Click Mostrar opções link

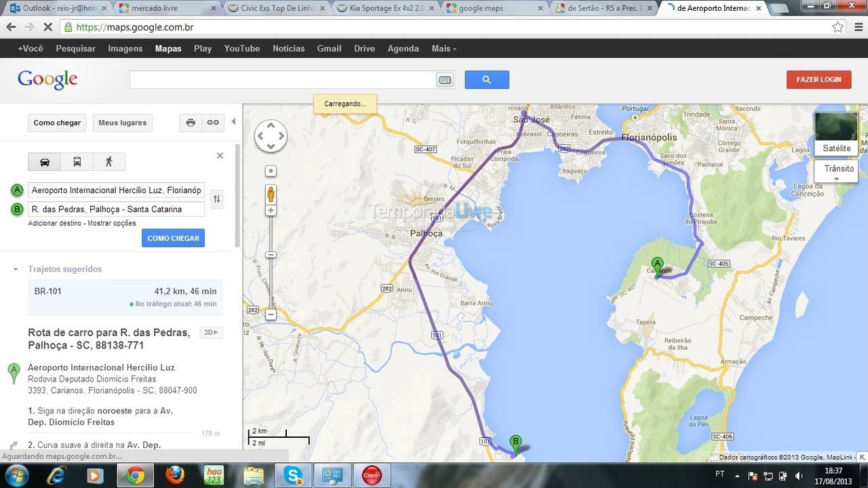(x=112, y=223)
